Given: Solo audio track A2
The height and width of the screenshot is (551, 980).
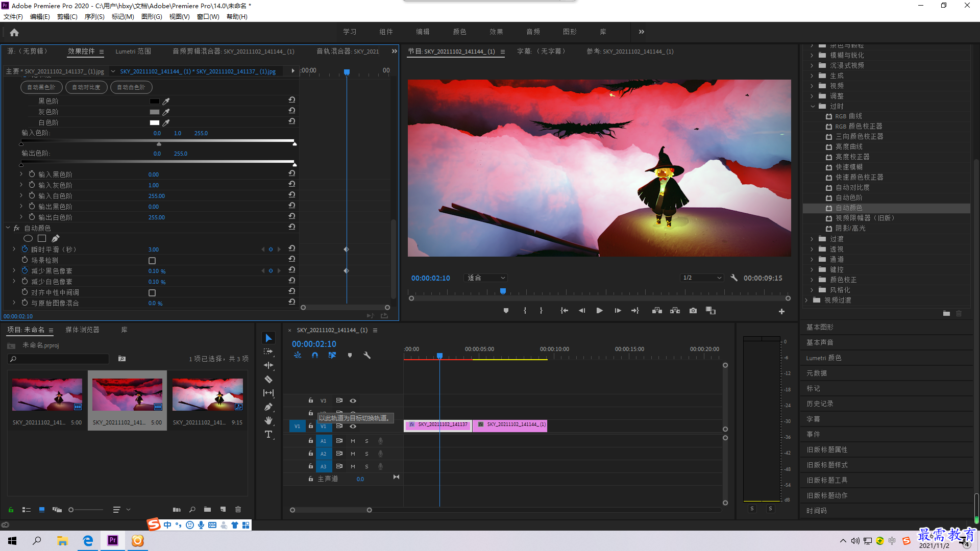Looking at the screenshot, I should pos(366,454).
